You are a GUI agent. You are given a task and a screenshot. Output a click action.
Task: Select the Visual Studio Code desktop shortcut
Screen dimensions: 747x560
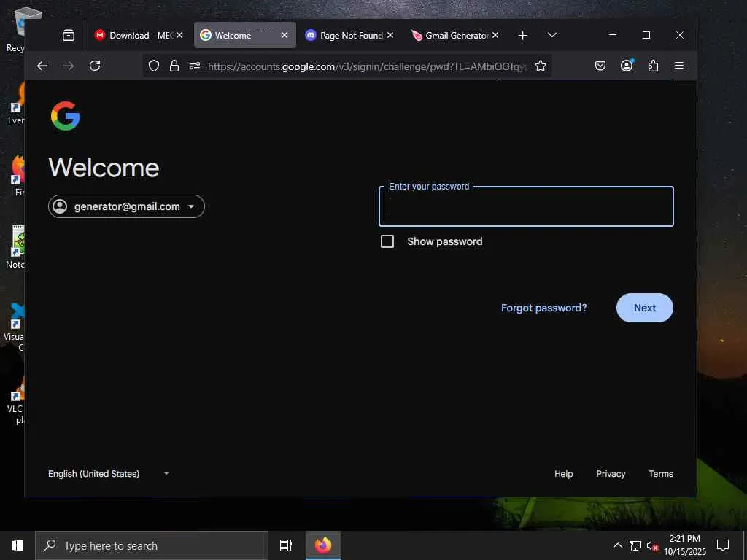pyautogui.click(x=15, y=327)
